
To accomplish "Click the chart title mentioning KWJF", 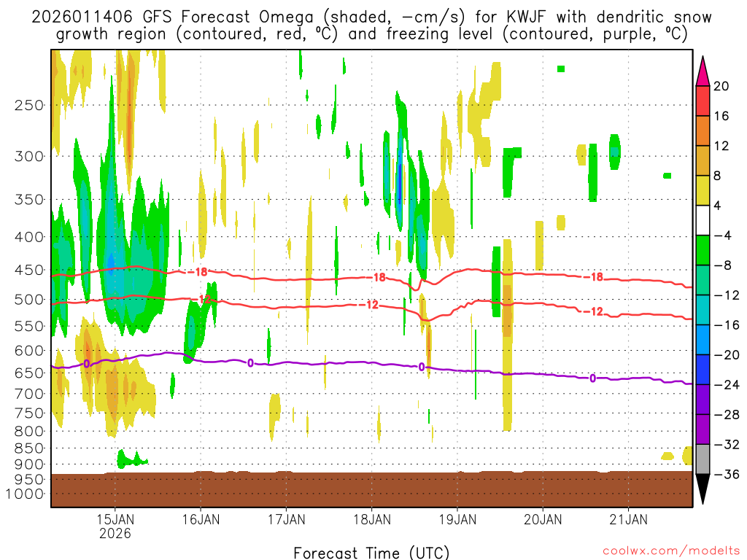I will coord(371,26).
